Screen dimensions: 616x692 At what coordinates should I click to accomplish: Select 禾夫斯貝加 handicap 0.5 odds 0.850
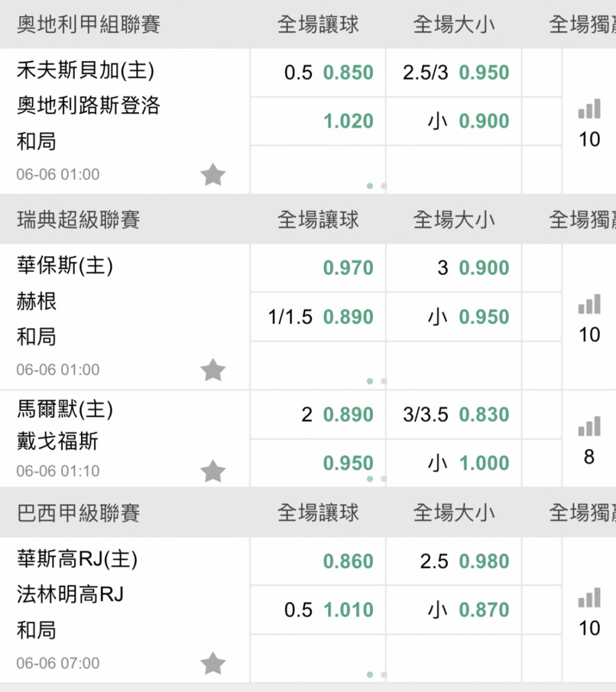coord(318,73)
